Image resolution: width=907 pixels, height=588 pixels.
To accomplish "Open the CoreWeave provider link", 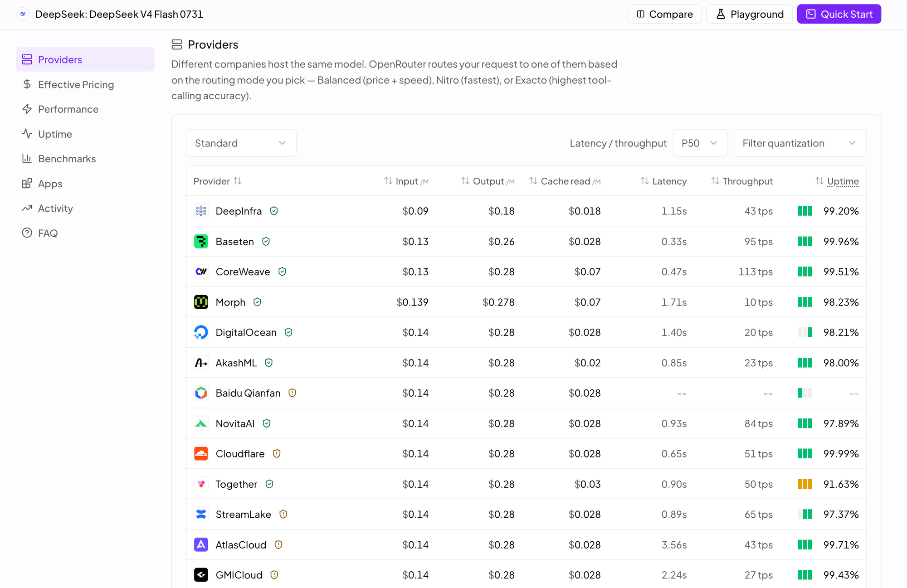I will point(243,272).
